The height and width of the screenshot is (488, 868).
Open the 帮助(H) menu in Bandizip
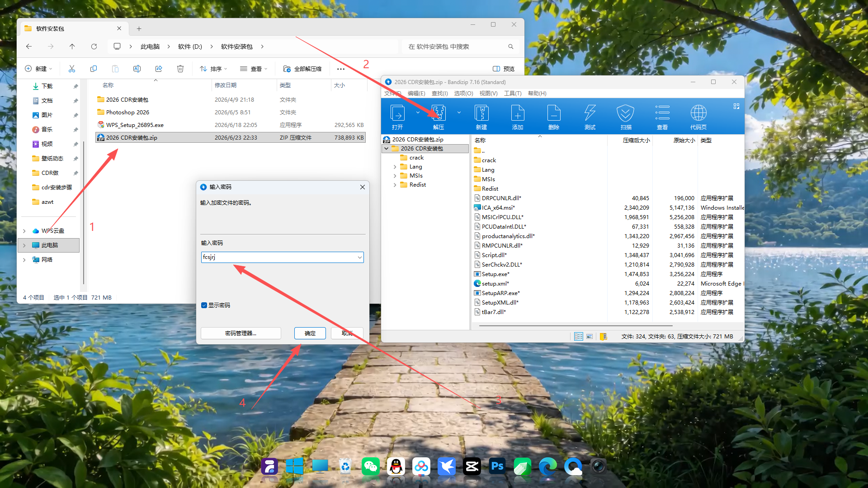[x=537, y=94]
